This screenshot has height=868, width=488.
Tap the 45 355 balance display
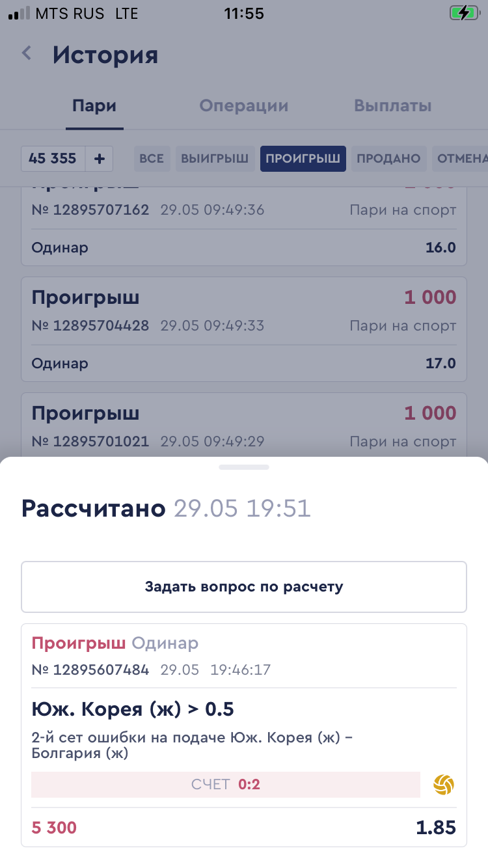click(53, 158)
